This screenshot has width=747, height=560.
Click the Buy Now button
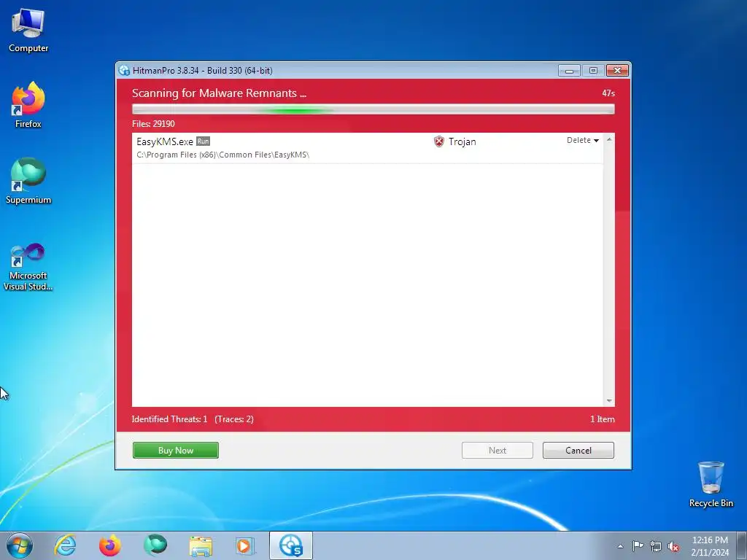(x=176, y=451)
